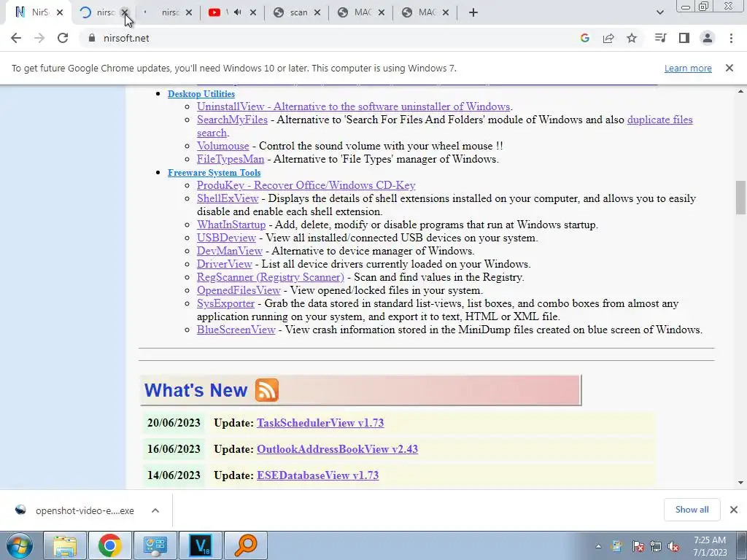Image resolution: width=747 pixels, height=560 pixels.
Task: Click Show all downloads
Action: coord(692,510)
